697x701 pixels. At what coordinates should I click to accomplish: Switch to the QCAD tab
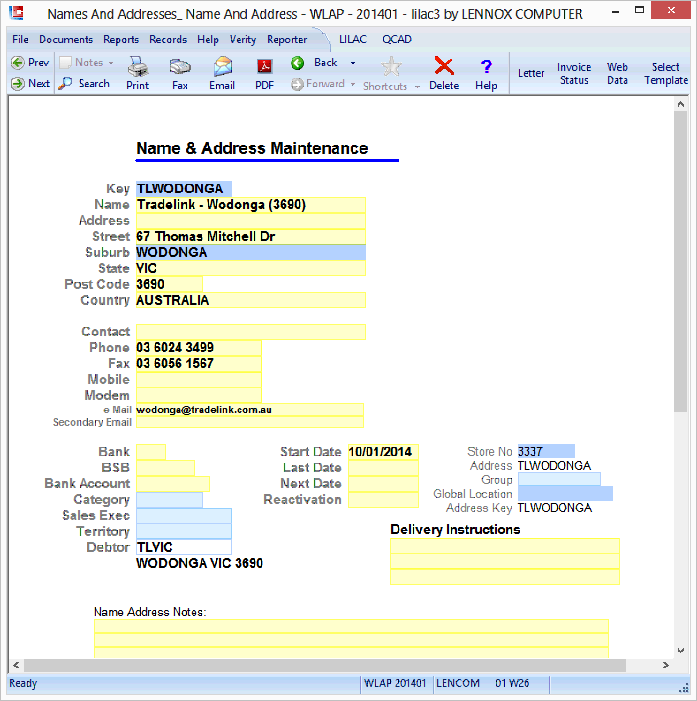tap(397, 39)
